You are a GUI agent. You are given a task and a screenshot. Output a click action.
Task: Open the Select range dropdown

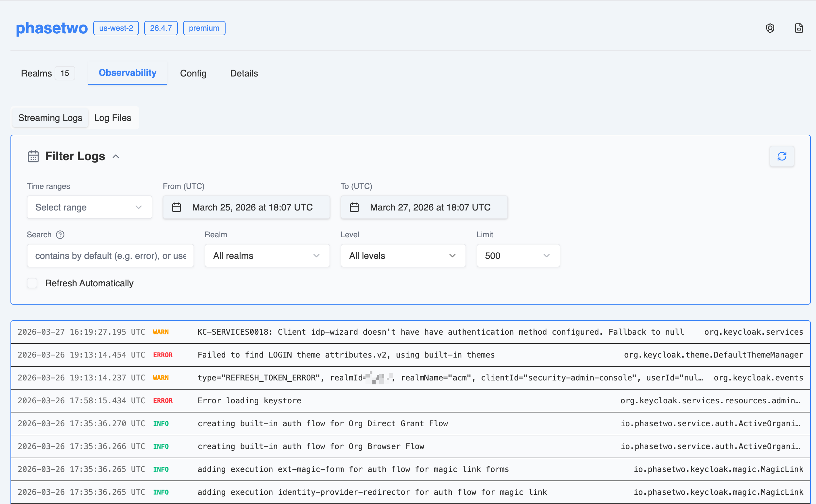click(x=89, y=207)
